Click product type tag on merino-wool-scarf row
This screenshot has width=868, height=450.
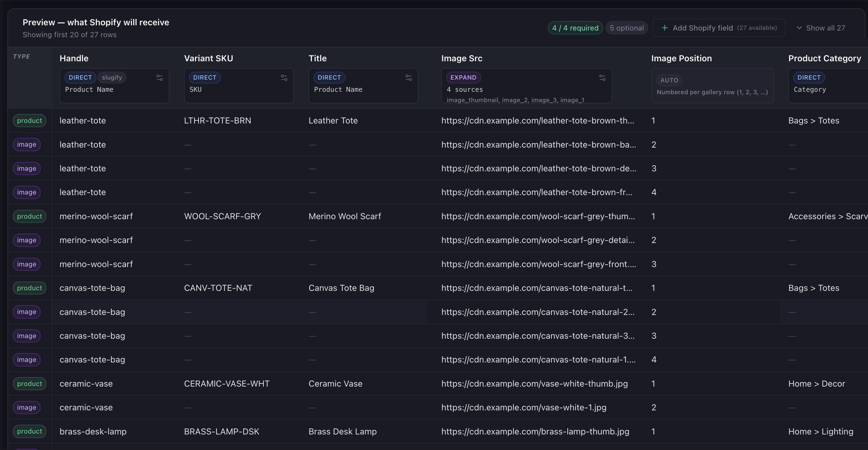[30, 216]
